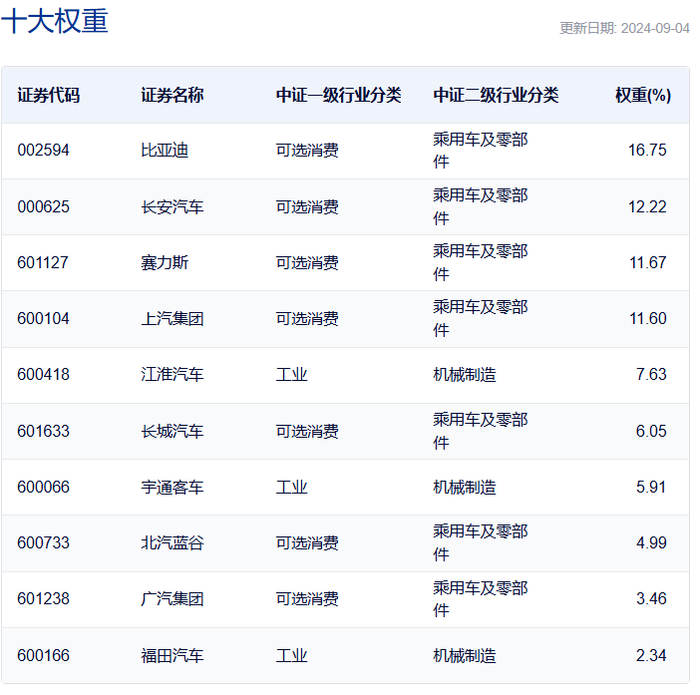This screenshot has height=695, width=700.
Task: Click 乘用车及零部件 in the 广汽集团 row
Action: [480, 599]
